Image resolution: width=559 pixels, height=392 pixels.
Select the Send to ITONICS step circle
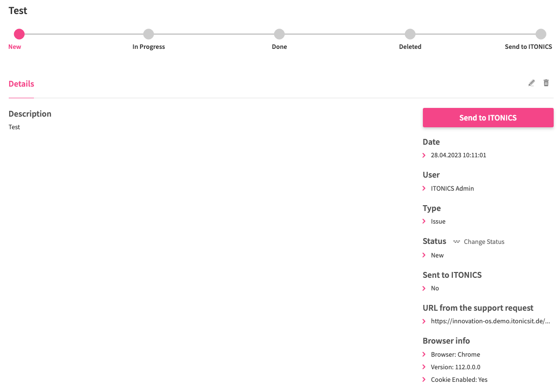[x=541, y=34]
